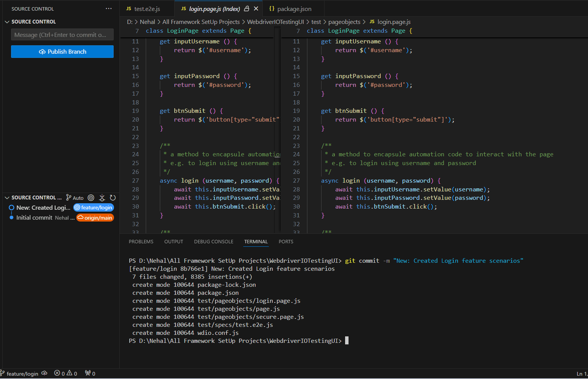Click the Auto branch filter in graph header

75,198
